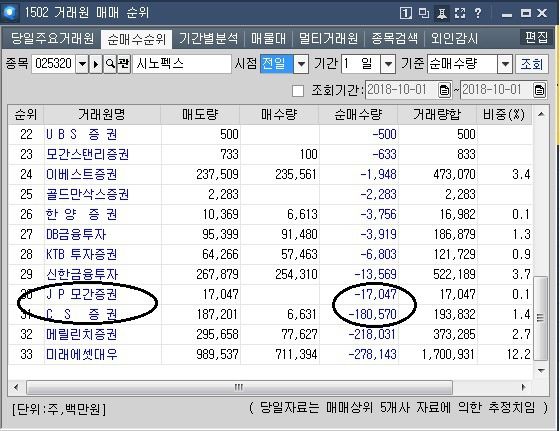560x431 pixels.
Task: Select 모간스탠리증권 broker name
Action: point(88,155)
